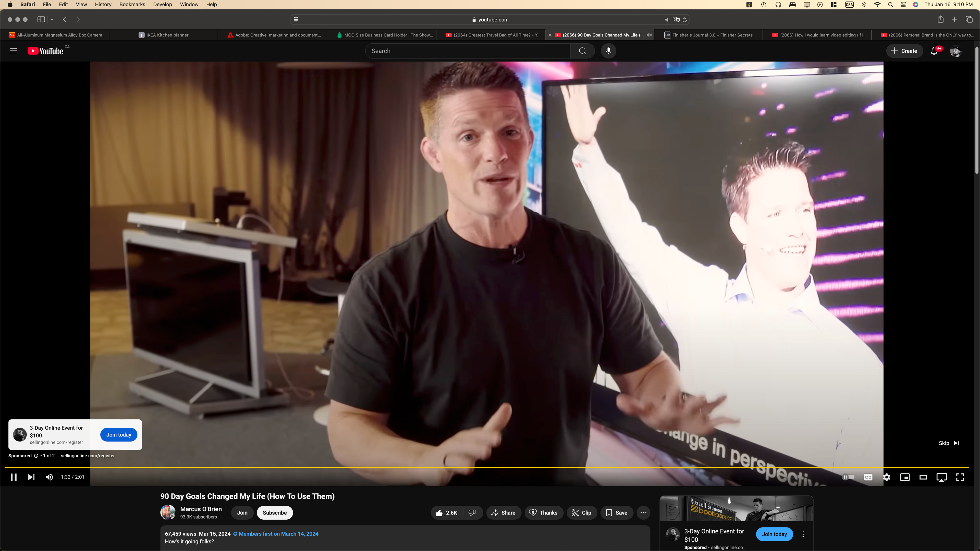The width and height of the screenshot is (980, 551).
Task: Switch to theater mode icon
Action: (x=923, y=477)
